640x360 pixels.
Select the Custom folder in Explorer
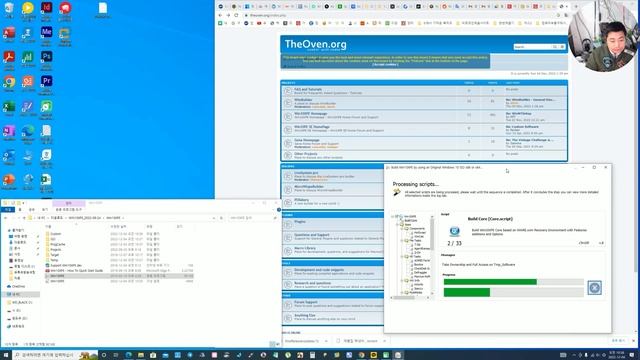pyautogui.click(x=56, y=234)
